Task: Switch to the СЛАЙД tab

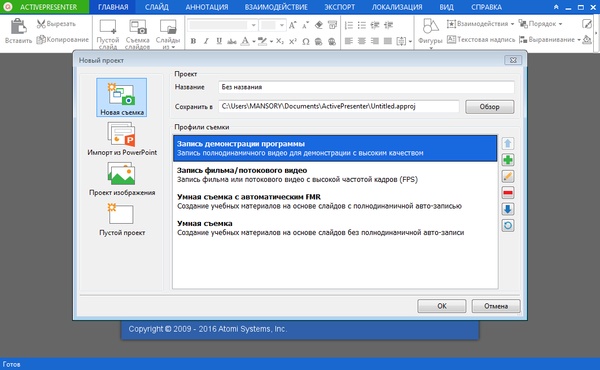Action: click(157, 7)
